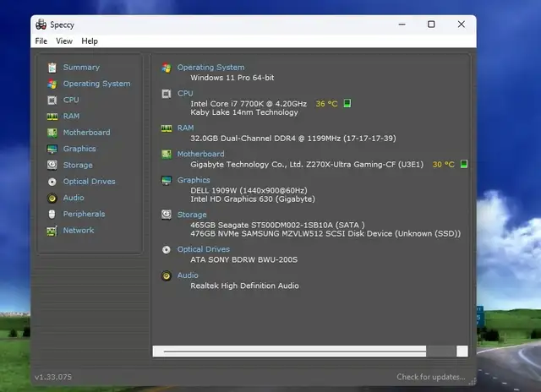Viewport: 541px width, 392px height.
Task: Go to Operating System section in the sidebar
Action: [x=96, y=84]
